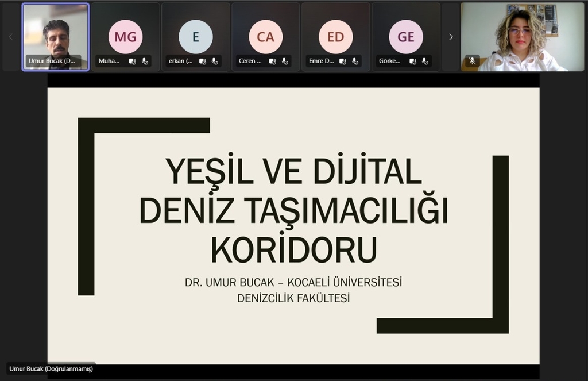
Task: Click the GE avatar participant
Action: click(x=405, y=37)
